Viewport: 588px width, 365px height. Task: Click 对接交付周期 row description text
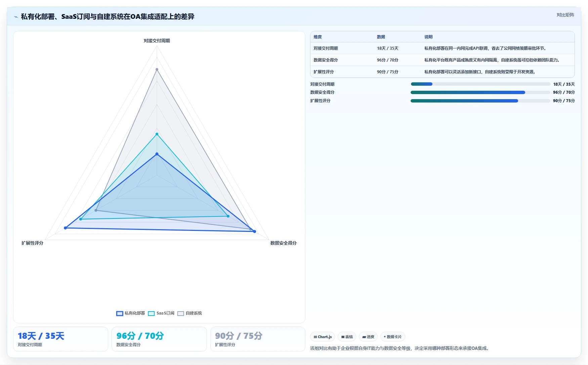(486, 48)
